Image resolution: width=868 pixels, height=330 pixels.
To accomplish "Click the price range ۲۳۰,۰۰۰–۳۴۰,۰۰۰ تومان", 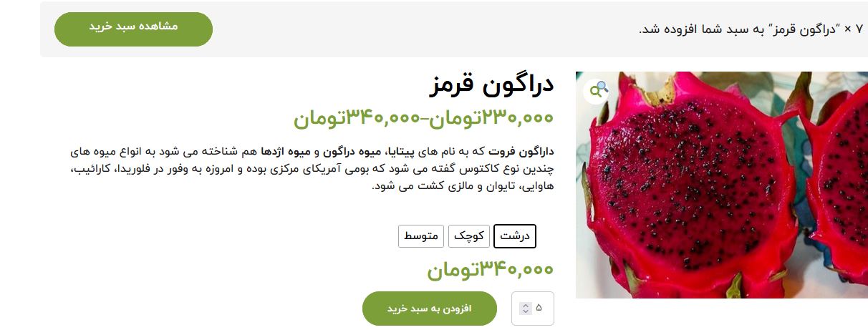I will (x=423, y=117).
